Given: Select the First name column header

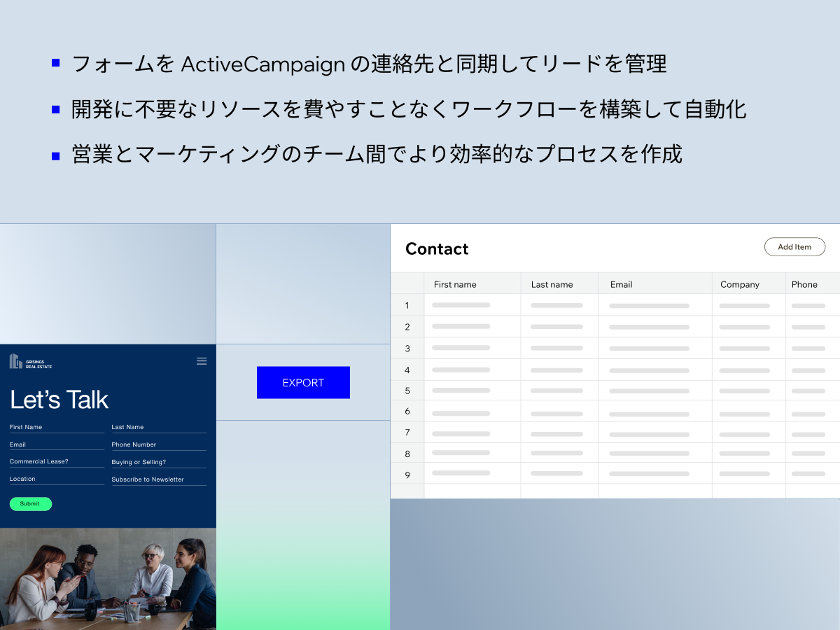Looking at the screenshot, I should pyautogui.click(x=472, y=284).
